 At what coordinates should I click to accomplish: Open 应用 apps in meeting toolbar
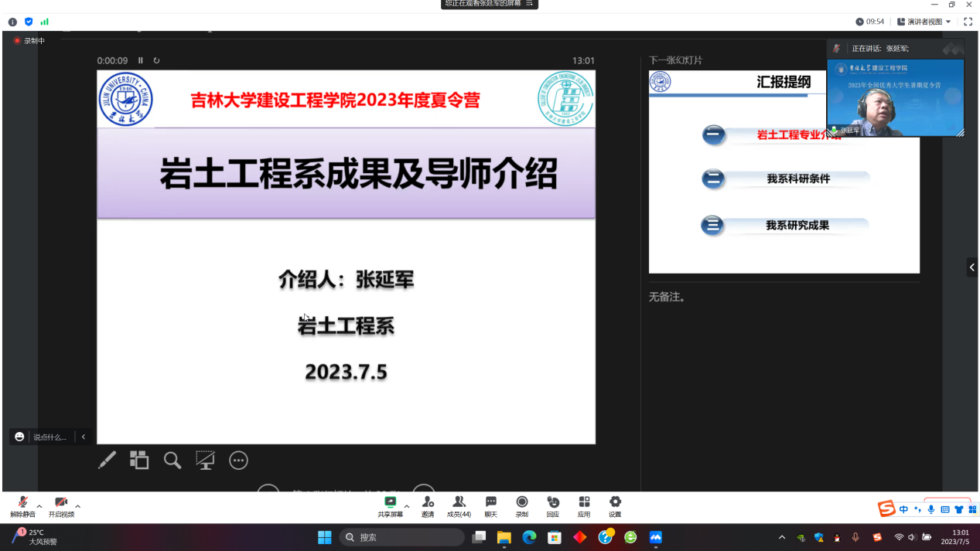coord(584,506)
